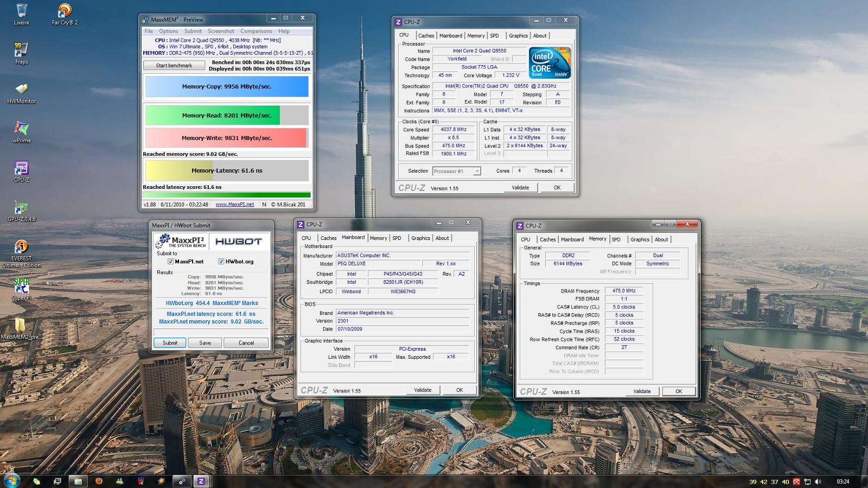The height and width of the screenshot is (488, 868).
Task: Open the MaxxMEM2_pre folder on desktop
Action: pos(21,329)
